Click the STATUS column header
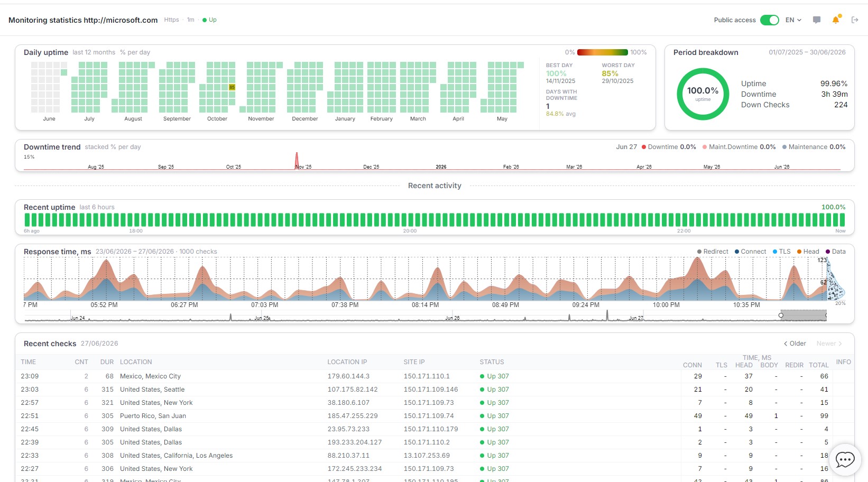 point(492,362)
